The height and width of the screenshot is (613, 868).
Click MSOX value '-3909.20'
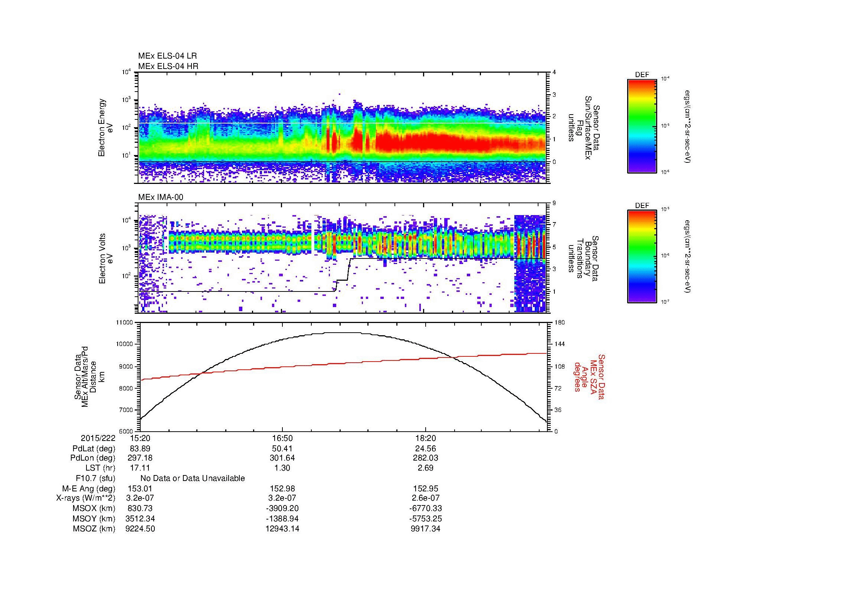click(282, 508)
